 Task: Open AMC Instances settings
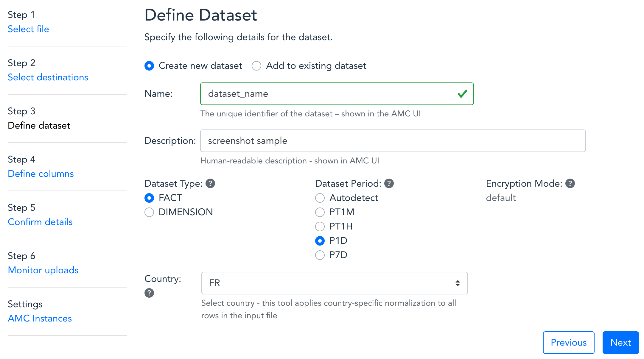coord(40,319)
